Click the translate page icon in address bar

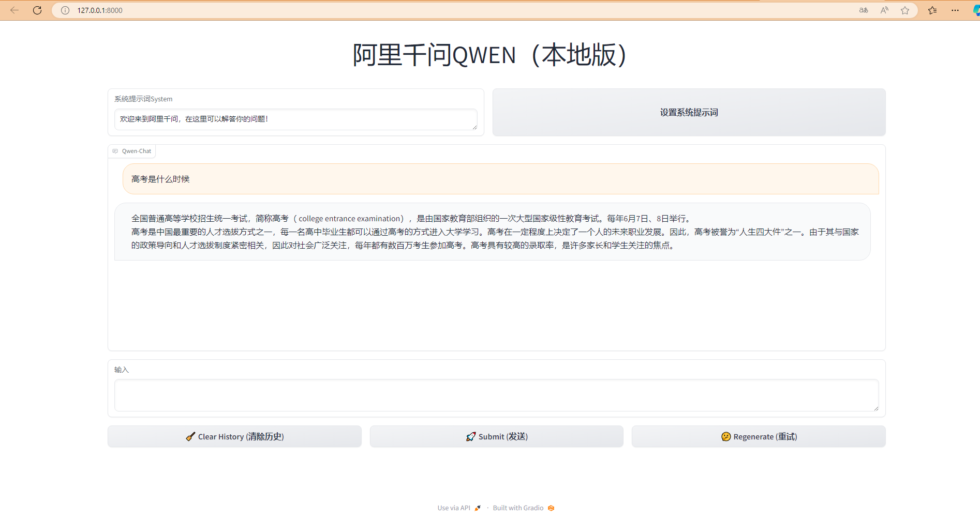864,10
